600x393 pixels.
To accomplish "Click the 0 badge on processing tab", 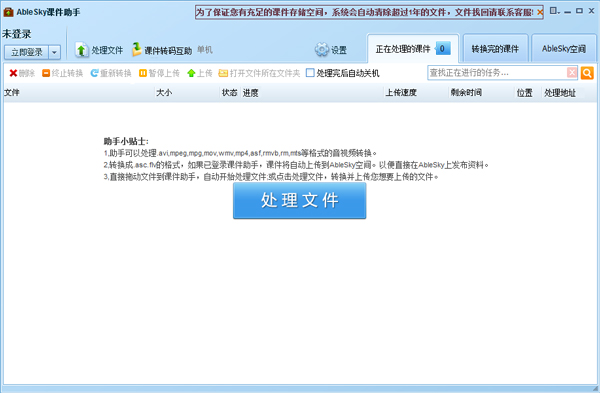I will click(442, 49).
